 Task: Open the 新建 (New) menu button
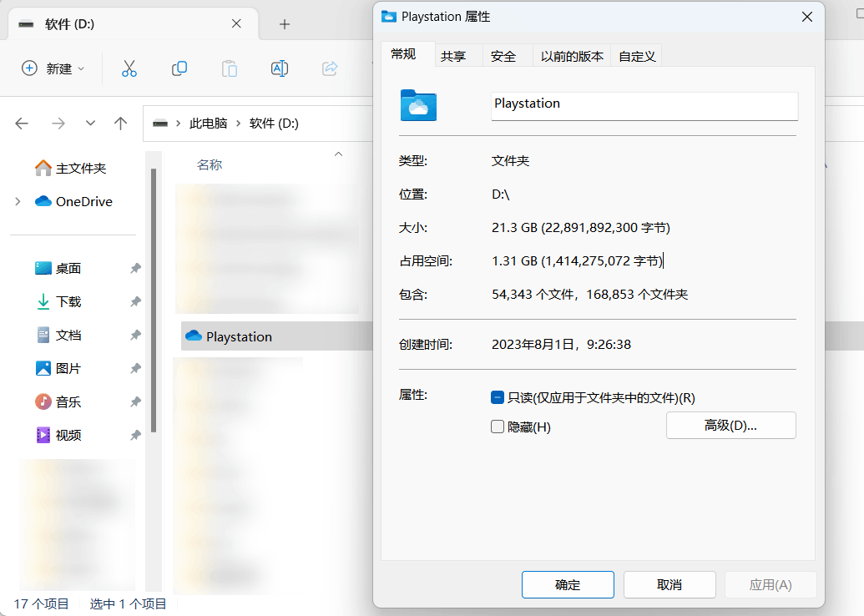(53, 68)
